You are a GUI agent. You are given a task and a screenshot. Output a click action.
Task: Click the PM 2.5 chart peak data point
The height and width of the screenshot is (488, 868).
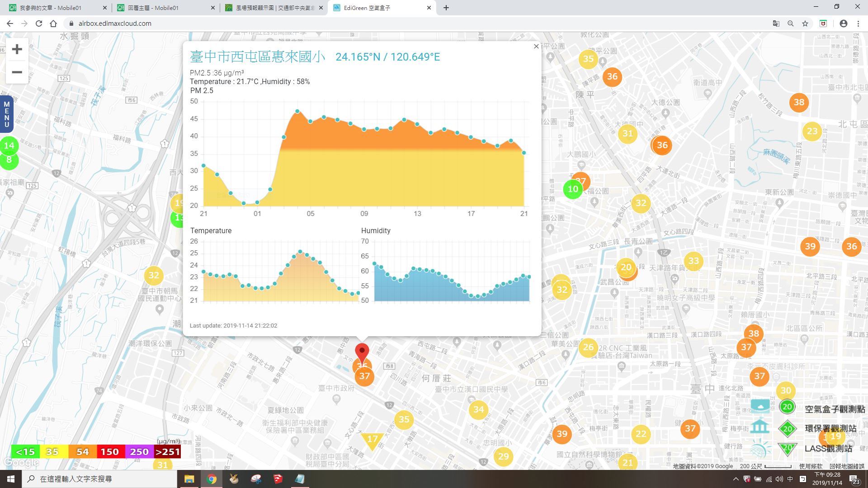(x=297, y=111)
